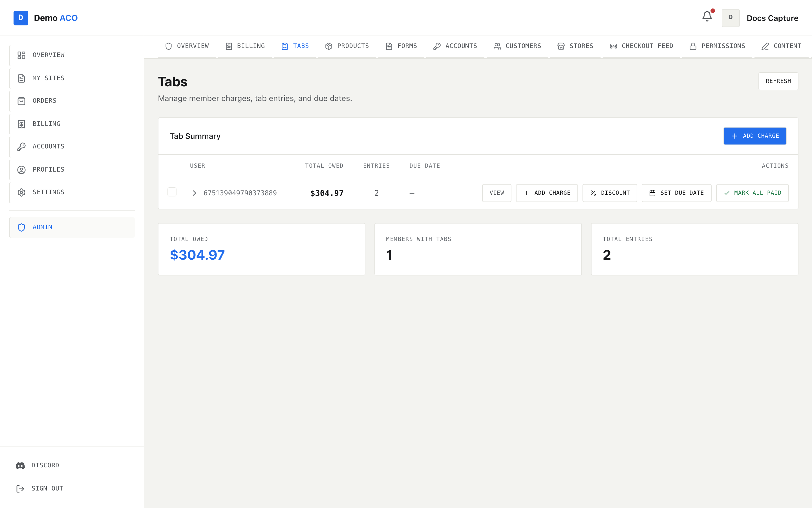Switch to the Overview admin tab
The image size is (812, 508).
pyautogui.click(x=187, y=46)
